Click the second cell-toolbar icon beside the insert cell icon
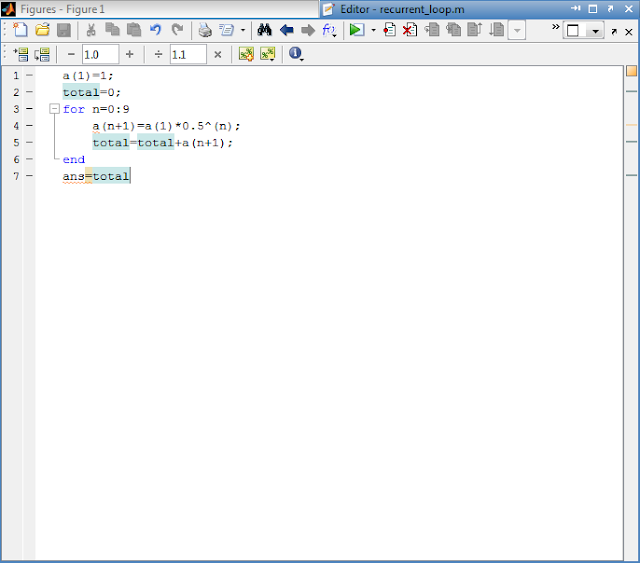Image resolution: width=640 pixels, height=563 pixels. pyautogui.click(x=42, y=54)
